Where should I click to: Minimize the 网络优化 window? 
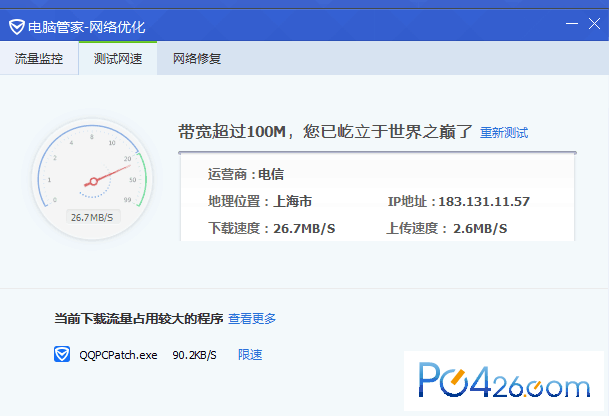tap(571, 24)
